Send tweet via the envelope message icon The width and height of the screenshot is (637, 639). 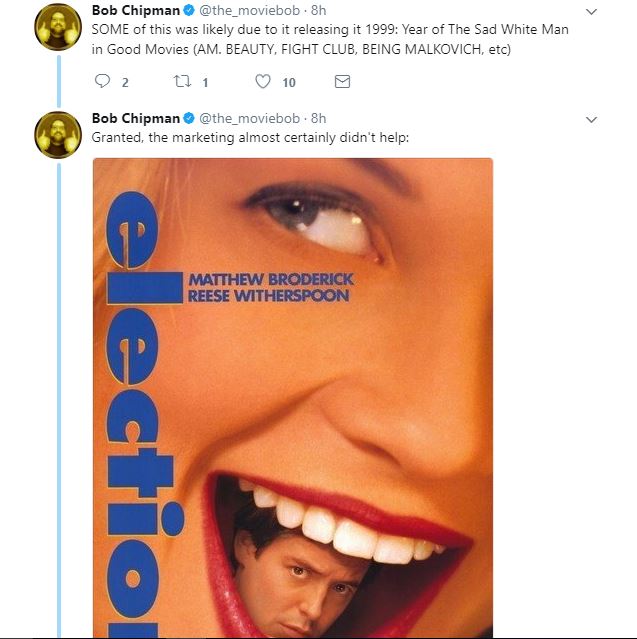click(x=342, y=82)
